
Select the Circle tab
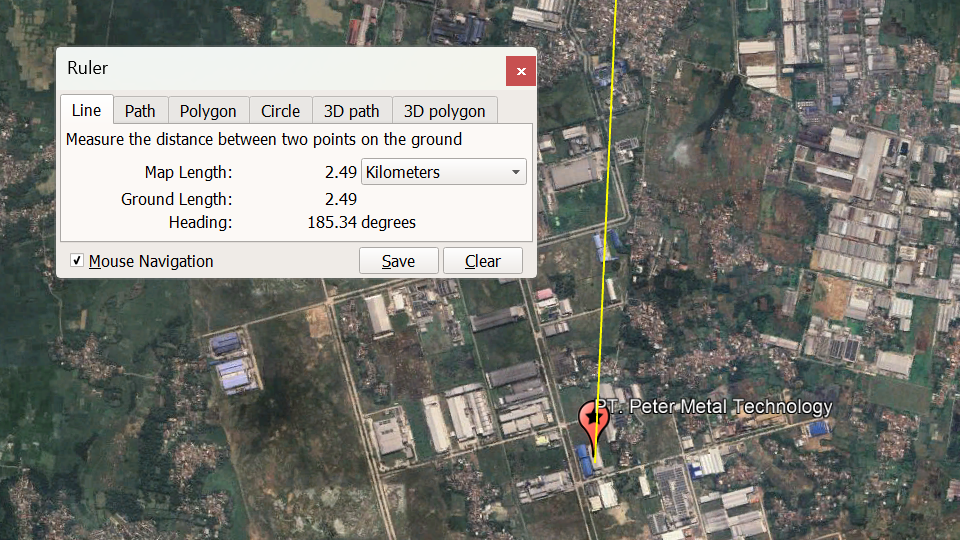click(280, 111)
